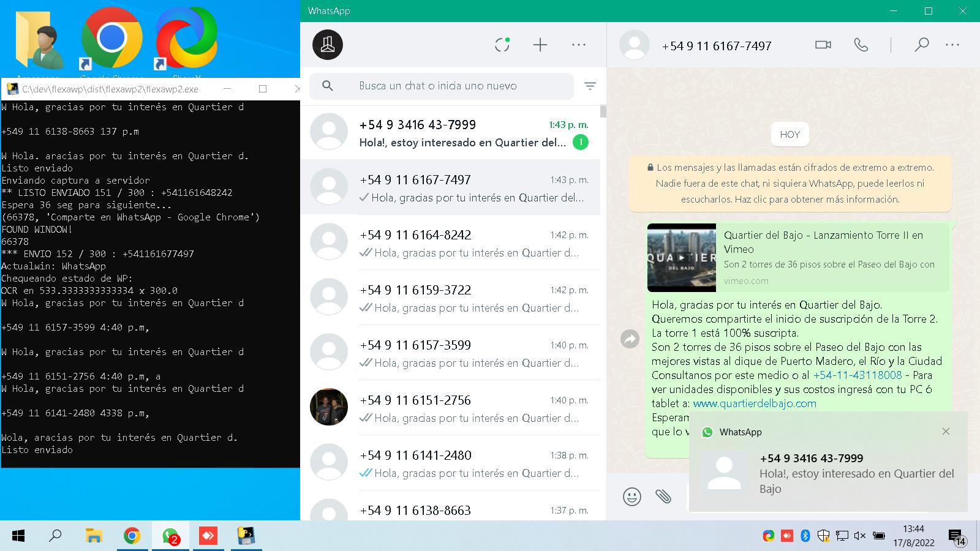Open the WhatsApp status updates icon
The image size is (980, 551).
point(502,45)
